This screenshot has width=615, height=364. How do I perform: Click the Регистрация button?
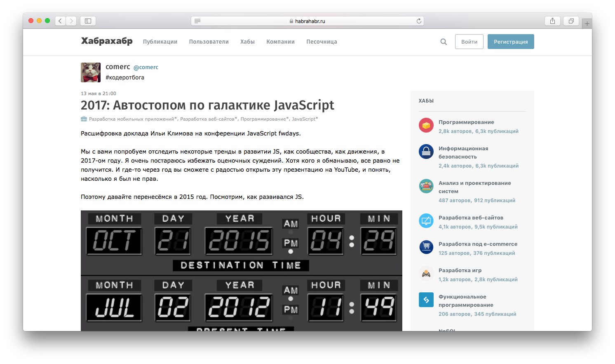click(x=511, y=42)
